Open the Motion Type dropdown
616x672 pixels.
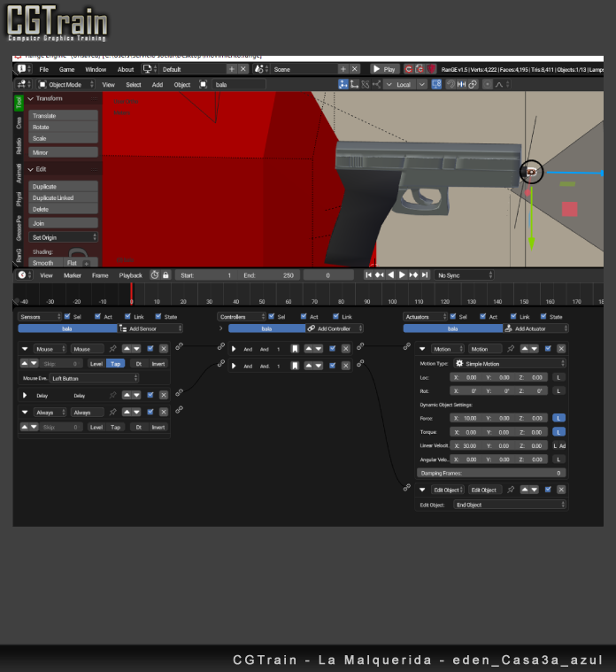pos(509,363)
